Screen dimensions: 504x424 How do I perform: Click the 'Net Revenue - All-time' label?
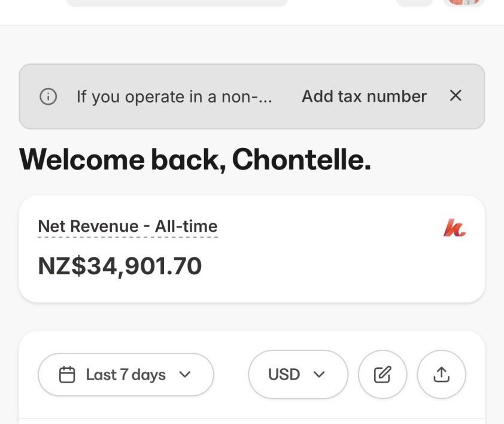pyautogui.click(x=127, y=226)
